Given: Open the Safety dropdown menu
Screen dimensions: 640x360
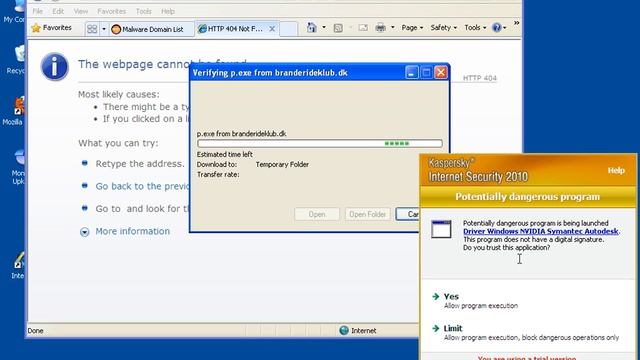Looking at the screenshot, I should click(444, 28).
